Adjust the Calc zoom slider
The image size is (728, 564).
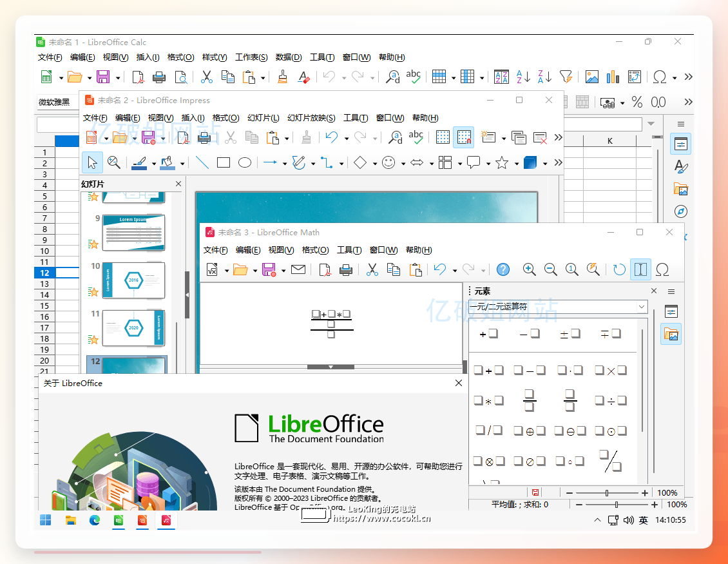616,505
